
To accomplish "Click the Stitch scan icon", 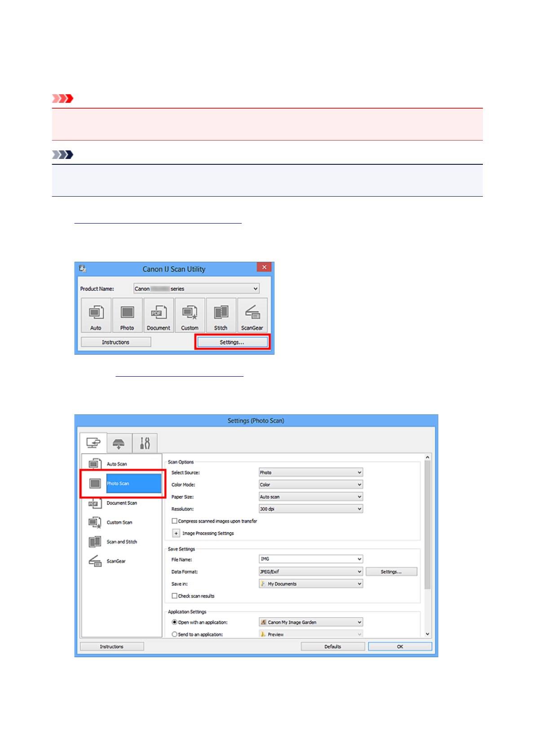I will tap(221, 315).
